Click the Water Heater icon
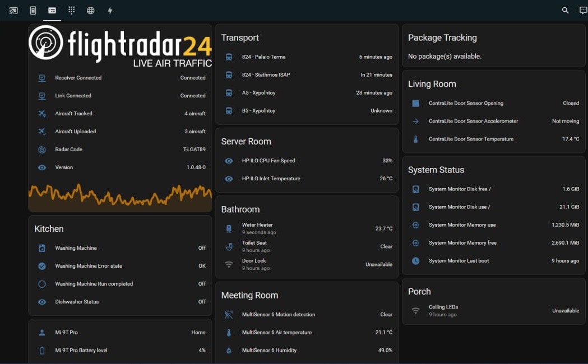This screenshot has height=364, width=588. click(x=229, y=228)
